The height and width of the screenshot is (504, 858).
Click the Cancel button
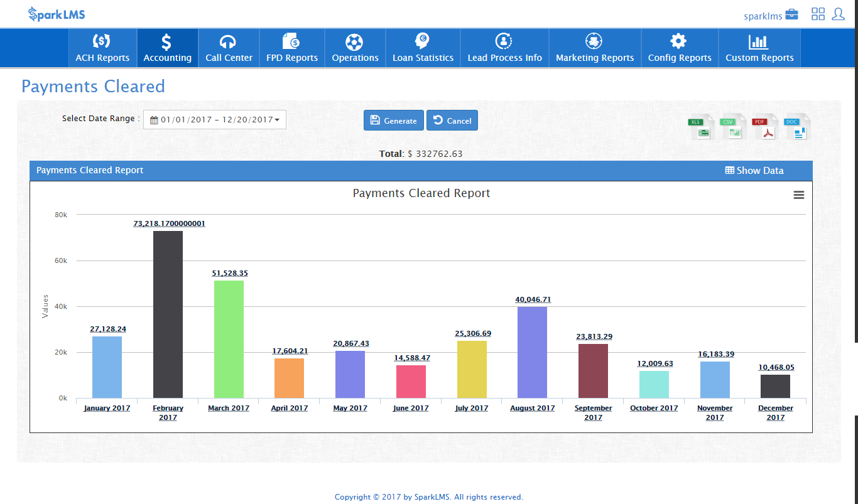pos(452,121)
